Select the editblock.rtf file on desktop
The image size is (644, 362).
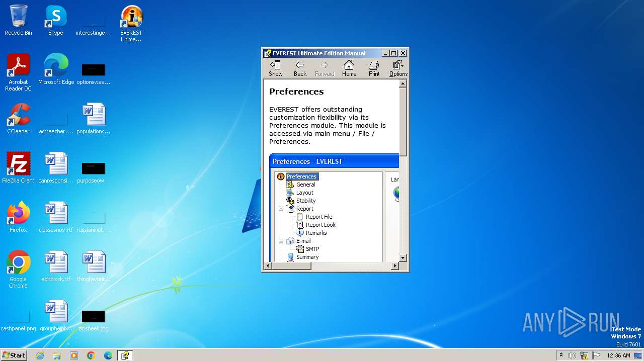(56, 266)
